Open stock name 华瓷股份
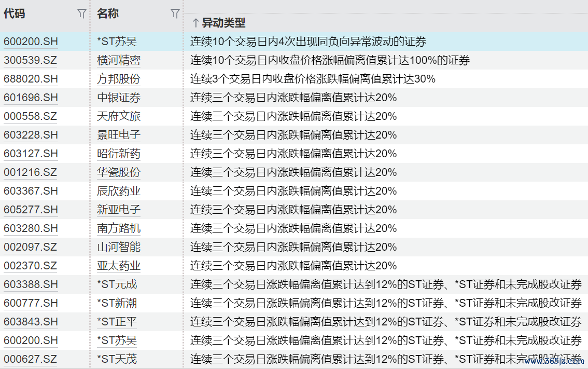This screenshot has width=588, height=369. point(119,172)
